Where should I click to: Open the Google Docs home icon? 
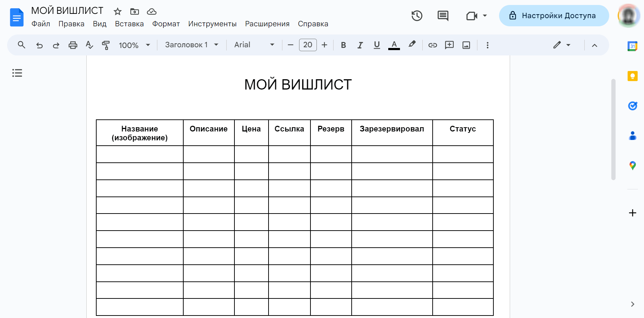coord(17,17)
